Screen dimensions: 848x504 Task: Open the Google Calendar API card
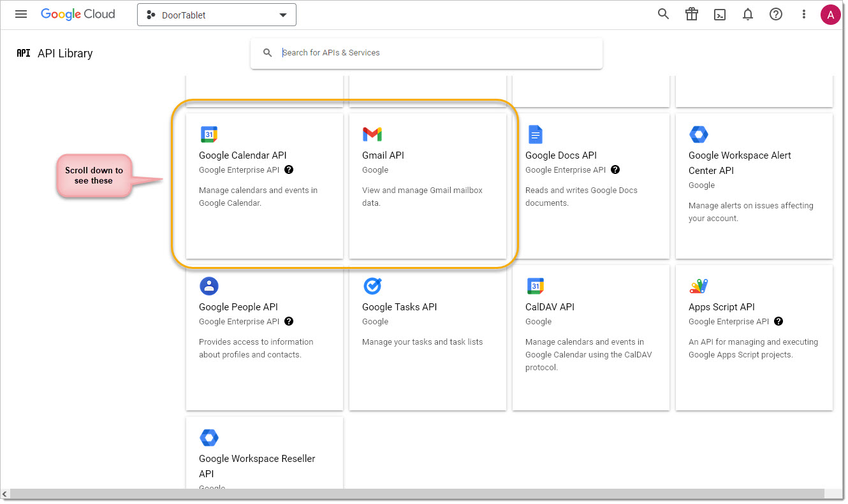[x=264, y=185]
